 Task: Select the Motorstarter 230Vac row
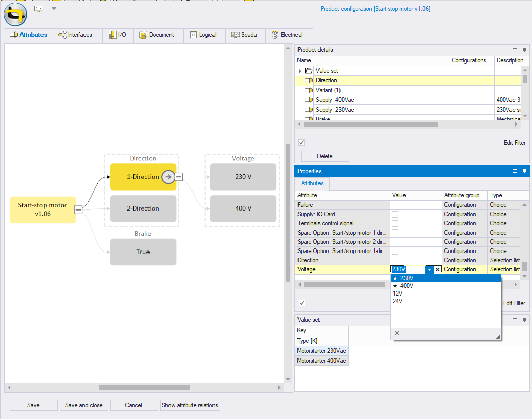click(322, 351)
